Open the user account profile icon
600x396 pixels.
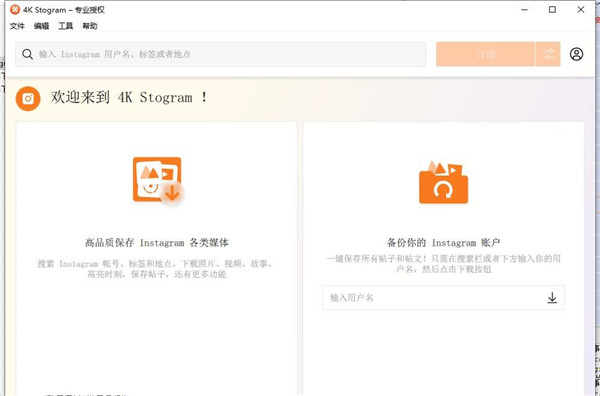point(577,54)
